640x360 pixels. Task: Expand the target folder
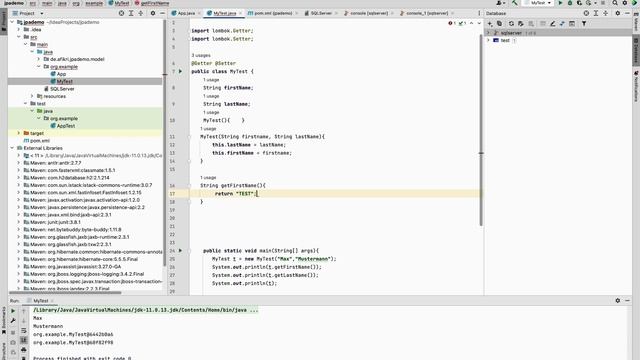click(19, 133)
